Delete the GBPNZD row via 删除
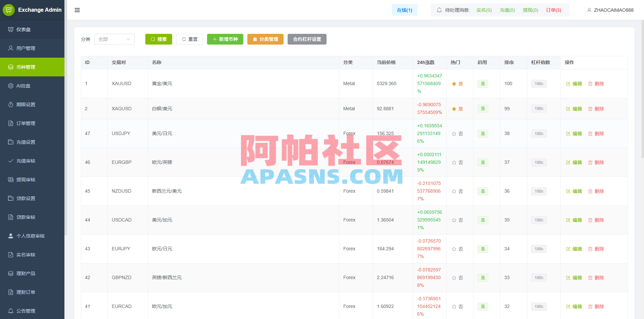This screenshot has height=319, width=644. click(x=596, y=278)
